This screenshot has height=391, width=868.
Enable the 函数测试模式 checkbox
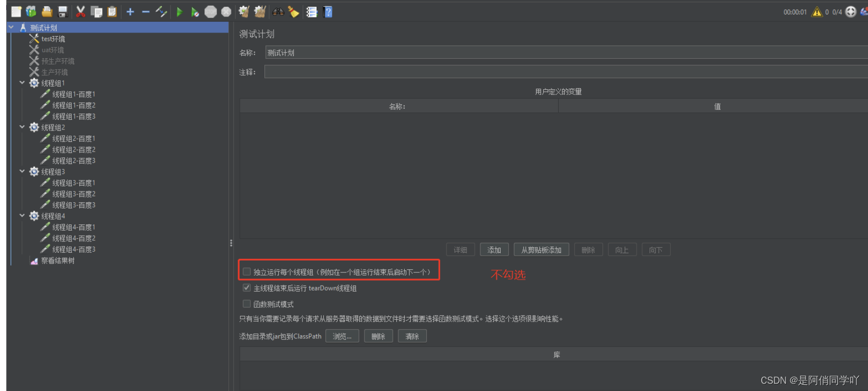(247, 304)
